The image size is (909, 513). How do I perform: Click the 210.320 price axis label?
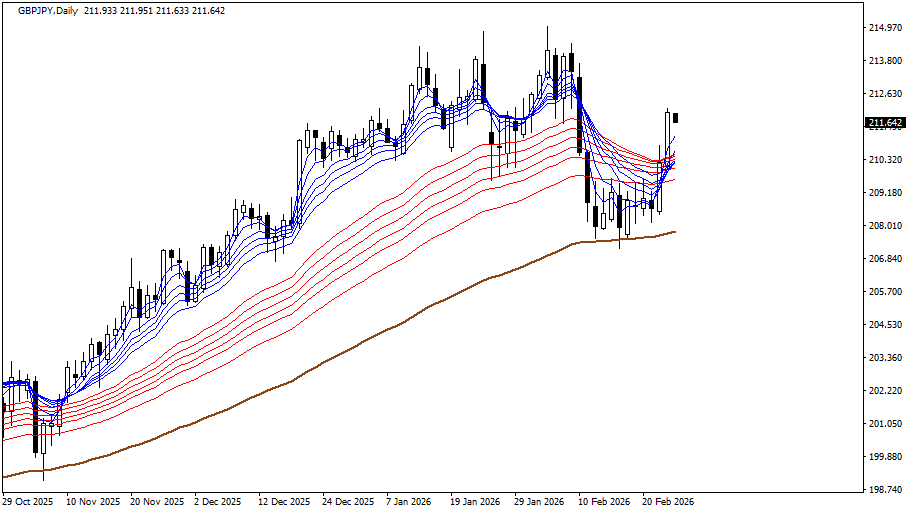[884, 160]
